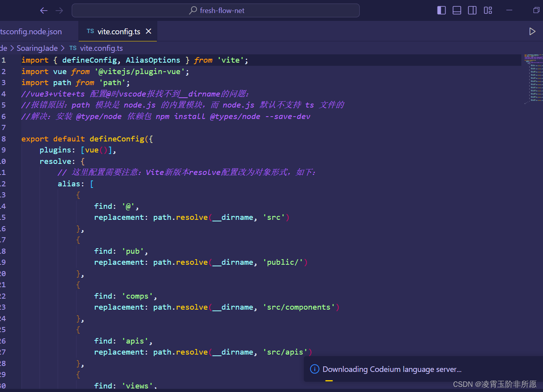The image size is (543, 392).
Task: Go back with the left arrow
Action: pos(44,11)
